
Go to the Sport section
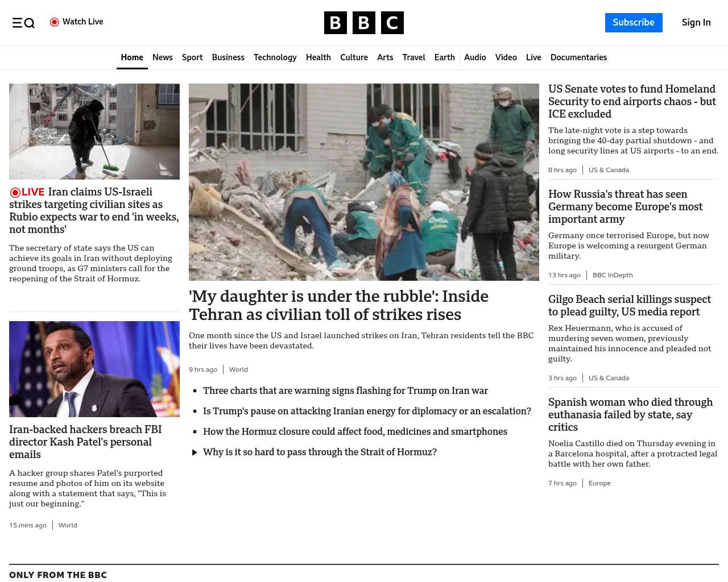pos(192,57)
